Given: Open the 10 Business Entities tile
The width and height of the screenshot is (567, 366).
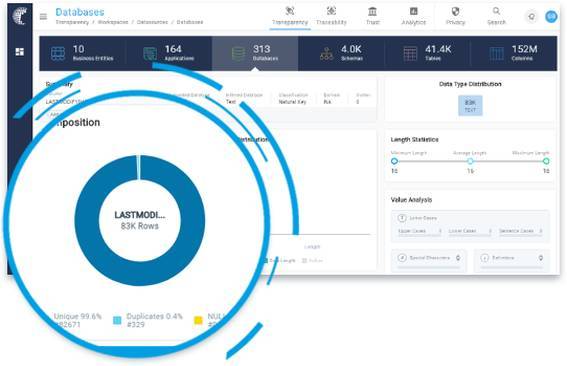Looking at the screenshot, I should click(82, 53).
